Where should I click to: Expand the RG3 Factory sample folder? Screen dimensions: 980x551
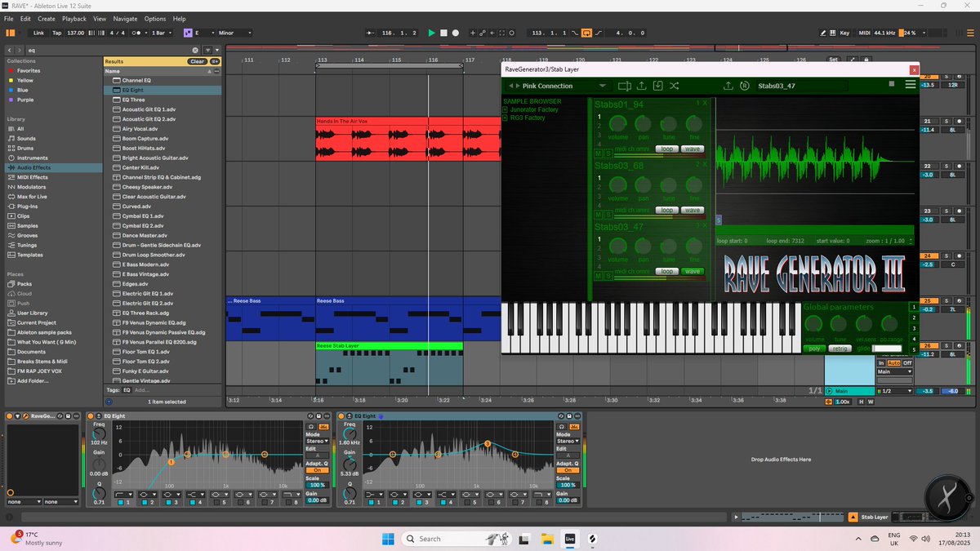pos(505,118)
